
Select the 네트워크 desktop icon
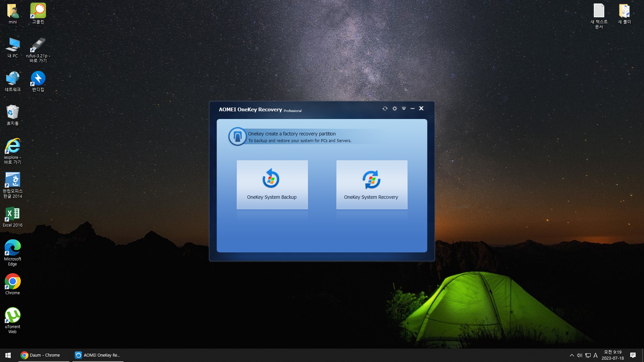[13, 81]
